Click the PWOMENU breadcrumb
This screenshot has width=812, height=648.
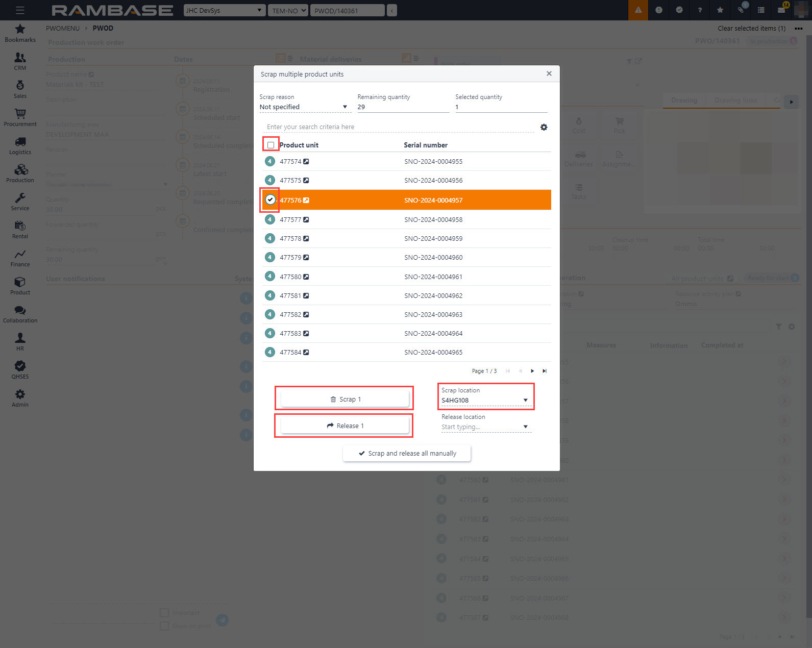click(63, 28)
